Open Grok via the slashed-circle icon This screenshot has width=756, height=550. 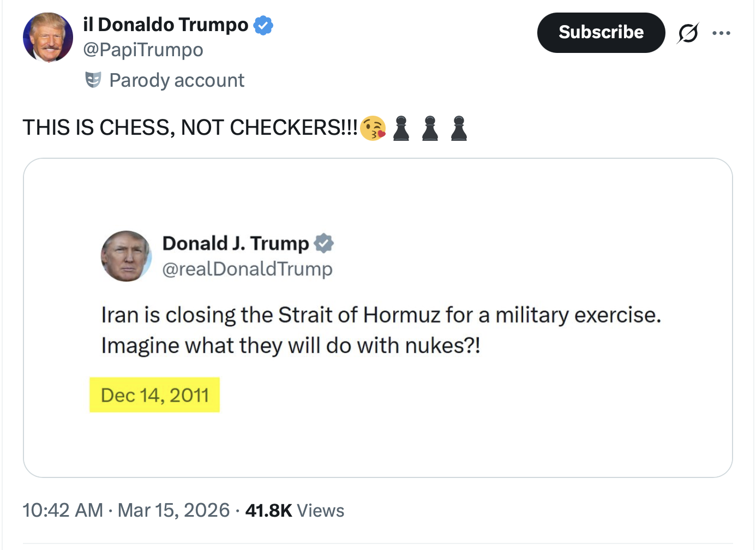click(x=688, y=33)
